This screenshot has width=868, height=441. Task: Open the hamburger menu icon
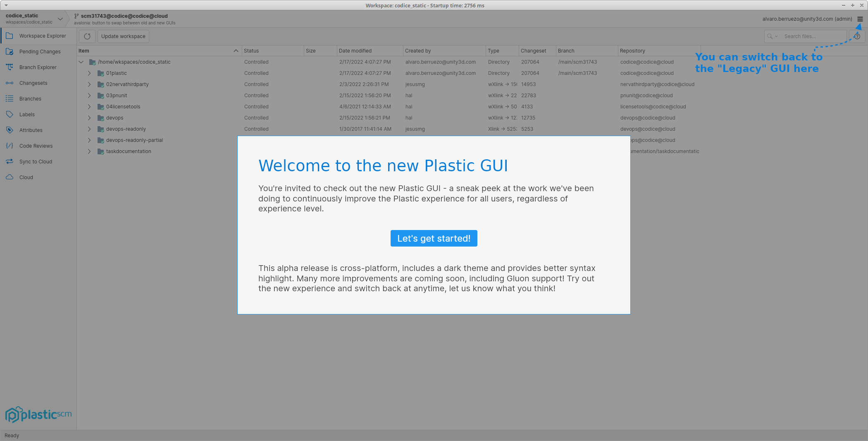click(x=860, y=19)
